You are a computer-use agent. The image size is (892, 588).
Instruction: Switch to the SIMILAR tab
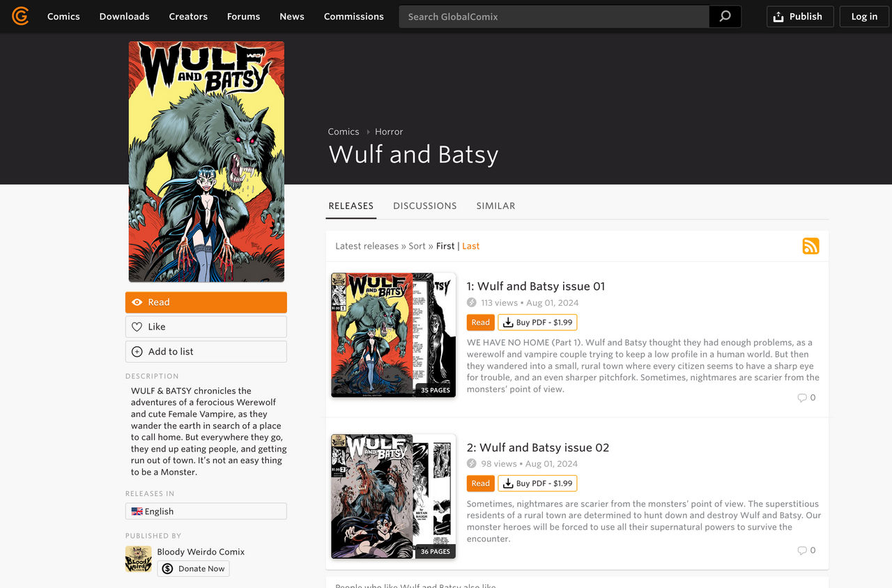click(x=495, y=206)
